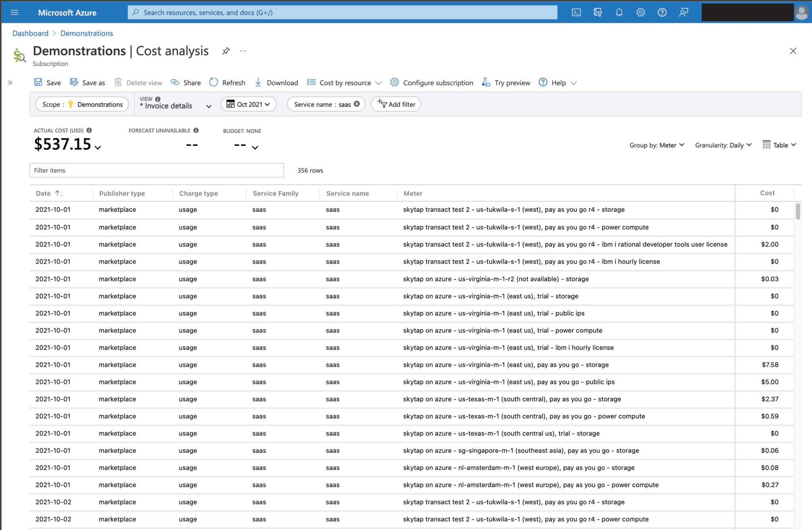Change Granularity from Daily
Screen dimensions: 812x530
722,145
